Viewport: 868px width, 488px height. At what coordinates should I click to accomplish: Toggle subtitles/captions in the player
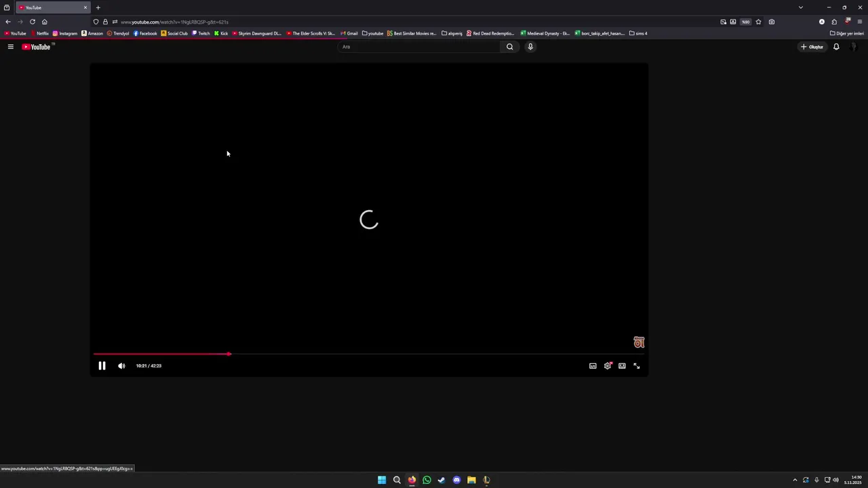pos(593,366)
